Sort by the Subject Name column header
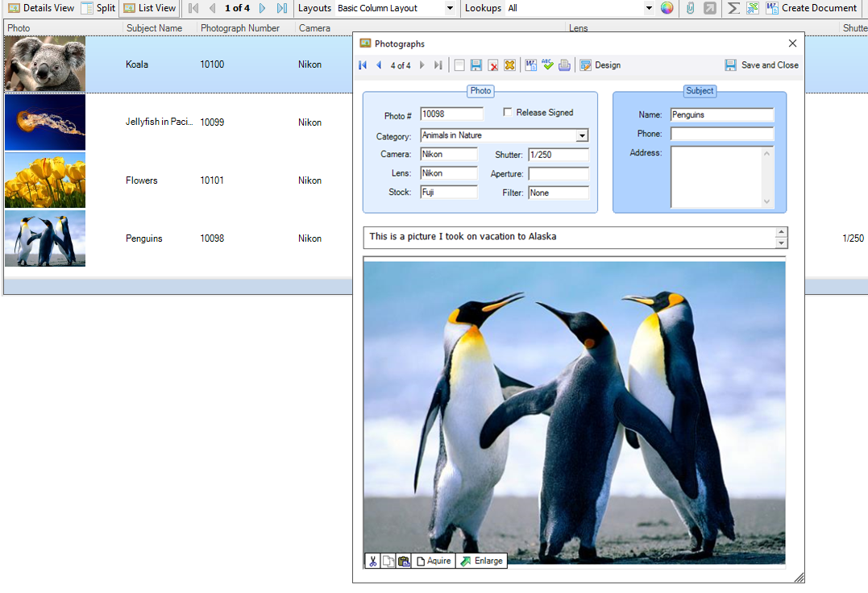This screenshot has width=868, height=593. tap(154, 28)
